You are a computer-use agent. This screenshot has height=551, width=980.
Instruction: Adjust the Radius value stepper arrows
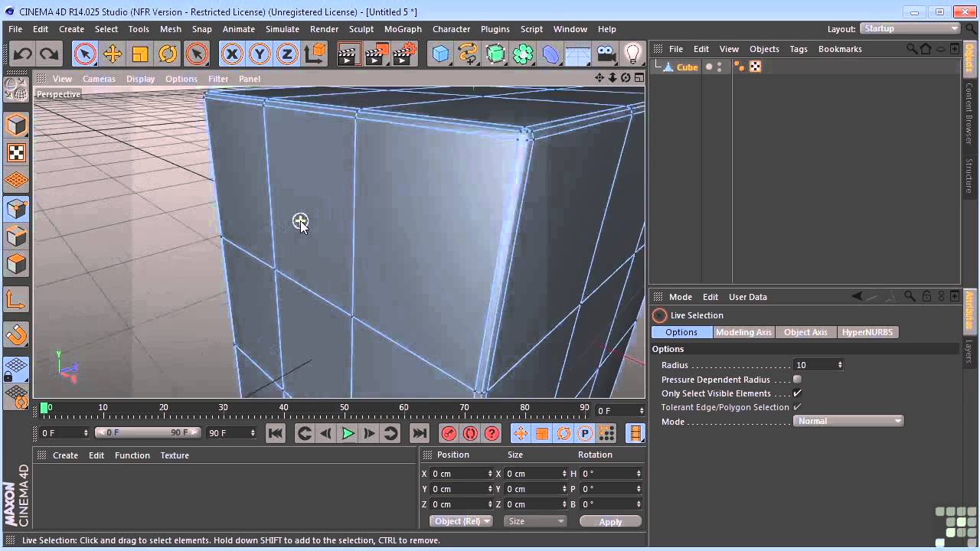tap(840, 365)
